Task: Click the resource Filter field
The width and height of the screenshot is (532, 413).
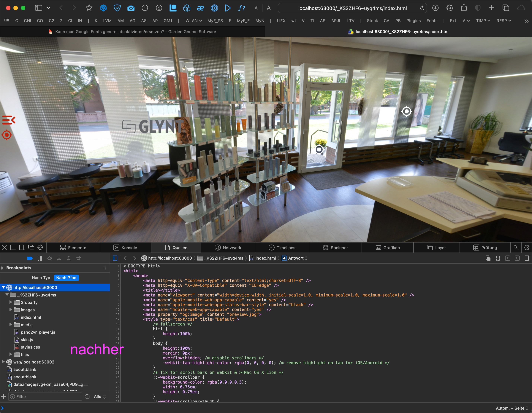Action: (x=45, y=396)
